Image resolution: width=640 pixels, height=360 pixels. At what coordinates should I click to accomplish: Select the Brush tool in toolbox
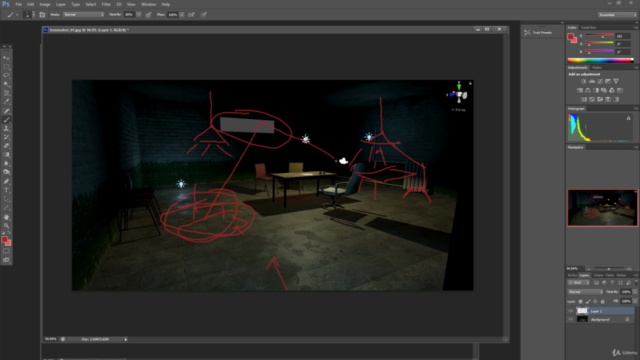coord(6,120)
